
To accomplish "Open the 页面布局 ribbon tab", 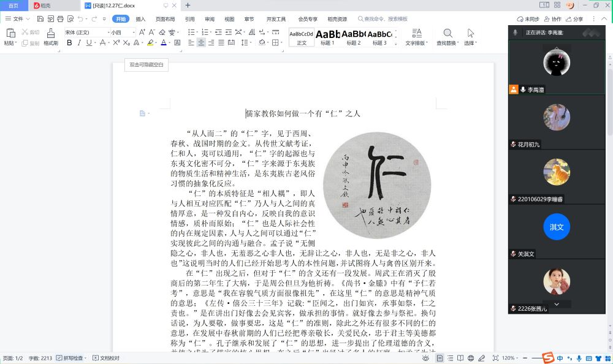I will 165,19.
